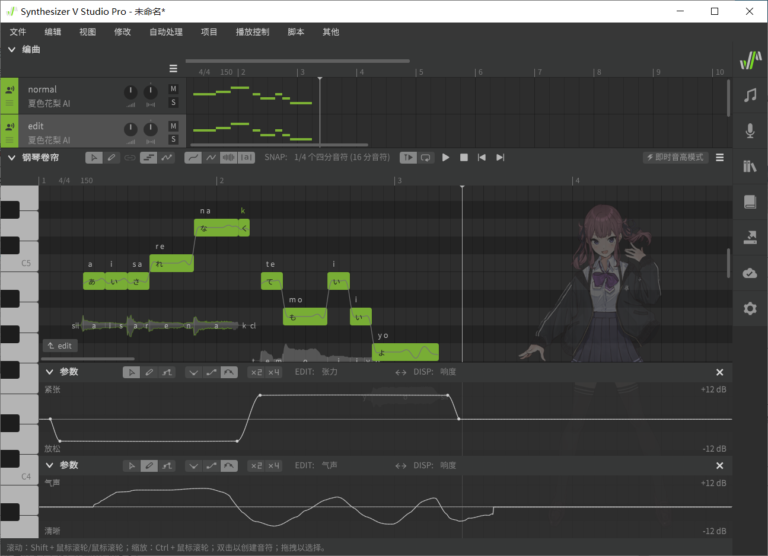Select the pencil tool in piano roll toolbar
Viewport: 768px width, 556px height.
coord(112,157)
